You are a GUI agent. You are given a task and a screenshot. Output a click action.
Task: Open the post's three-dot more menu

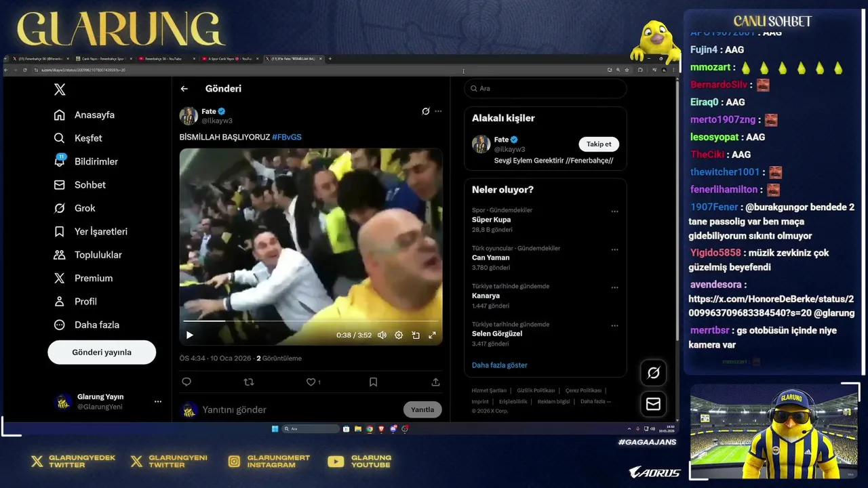tap(438, 111)
